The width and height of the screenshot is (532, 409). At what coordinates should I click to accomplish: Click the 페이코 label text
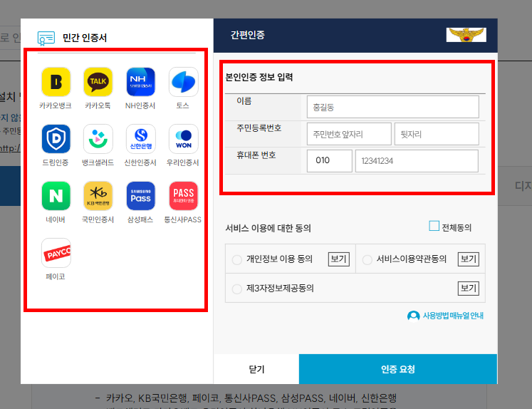pyautogui.click(x=56, y=276)
